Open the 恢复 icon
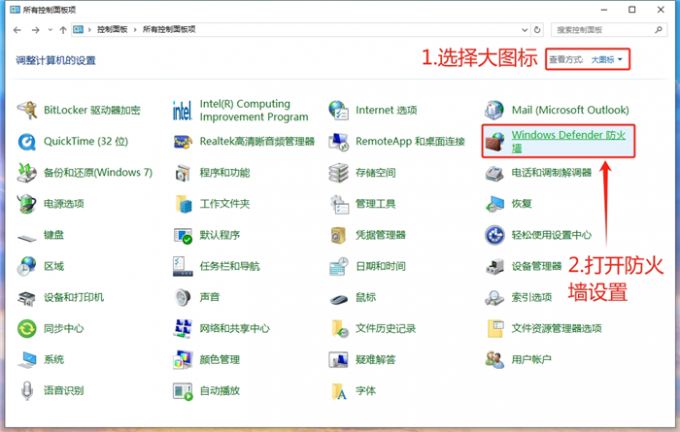Viewport: 680px width, 432px height. pos(494,204)
